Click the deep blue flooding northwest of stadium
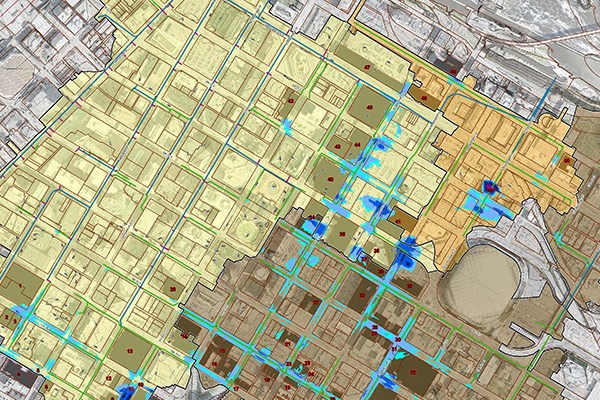Image resolution: width=600 pixels, height=400 pixels. 409,254
